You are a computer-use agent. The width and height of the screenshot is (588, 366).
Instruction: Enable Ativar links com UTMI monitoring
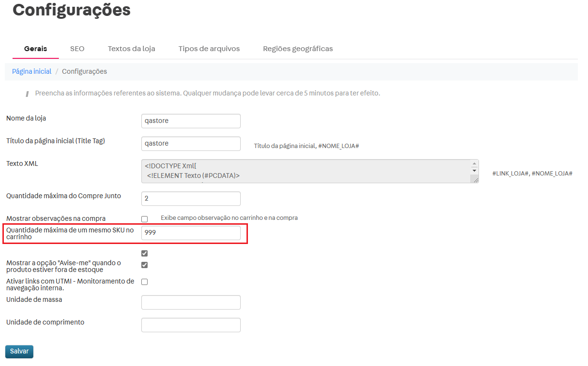144,282
